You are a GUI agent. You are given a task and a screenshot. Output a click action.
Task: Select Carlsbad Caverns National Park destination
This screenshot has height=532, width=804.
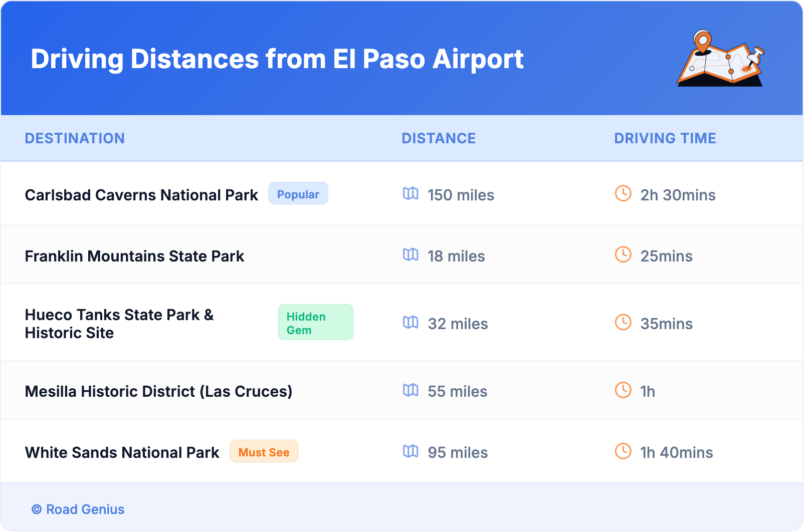[141, 195]
